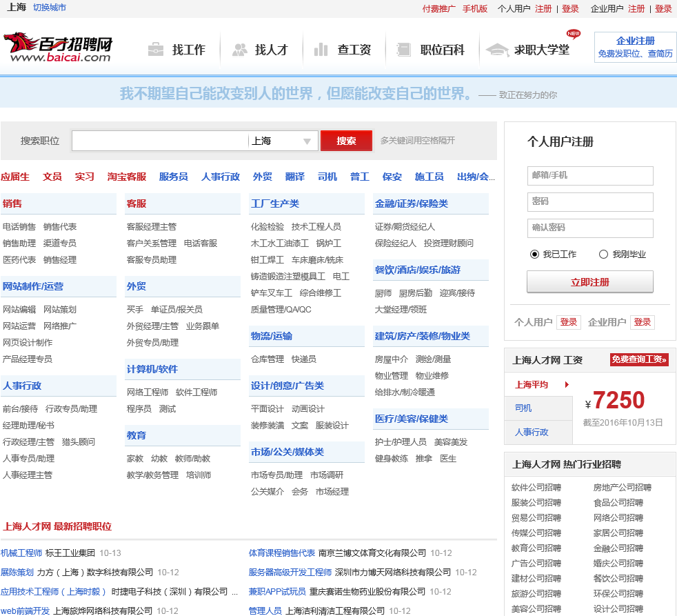Click the 电话销售 job link
The image size is (677, 616).
click(x=19, y=227)
